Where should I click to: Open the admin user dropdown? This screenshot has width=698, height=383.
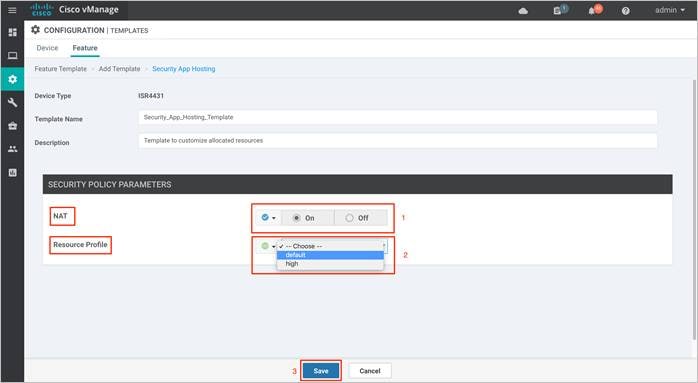point(670,10)
